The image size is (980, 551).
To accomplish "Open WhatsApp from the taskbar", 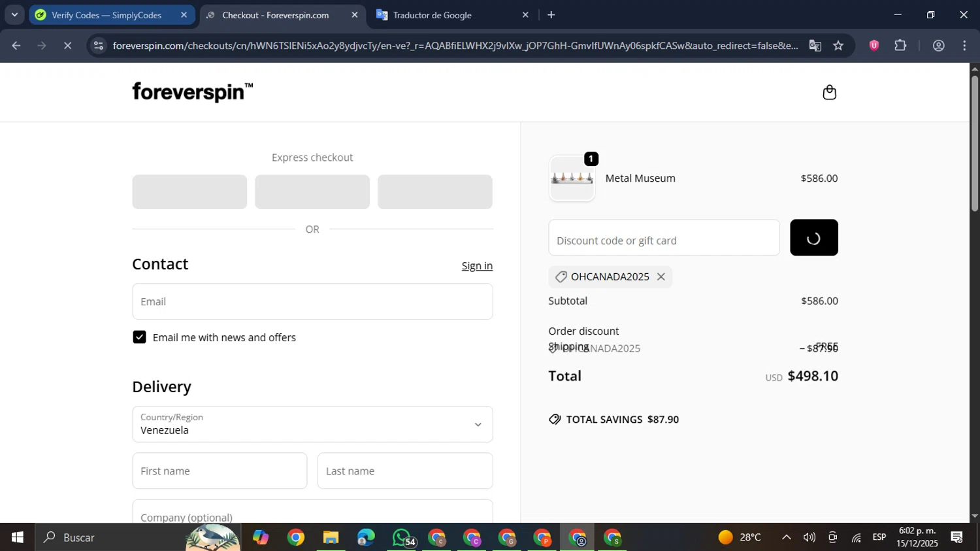I will pos(402,537).
